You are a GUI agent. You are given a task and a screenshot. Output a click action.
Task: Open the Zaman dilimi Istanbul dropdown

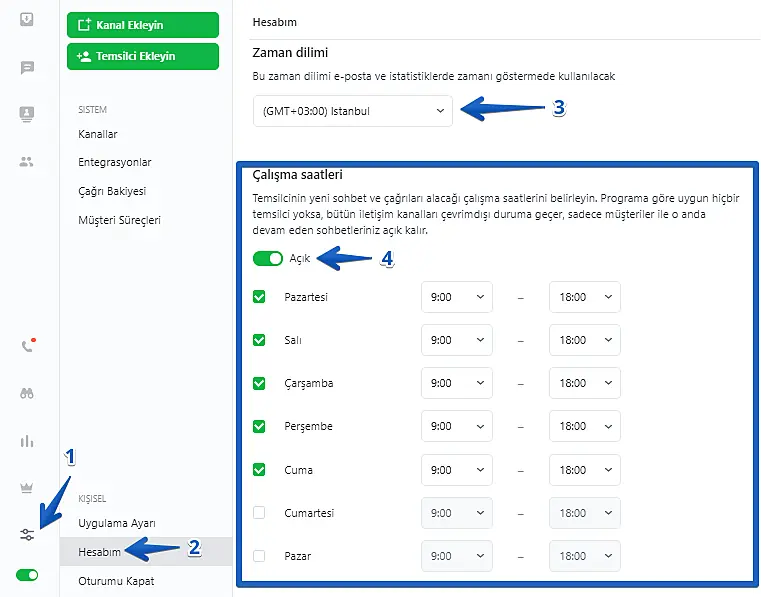click(353, 111)
